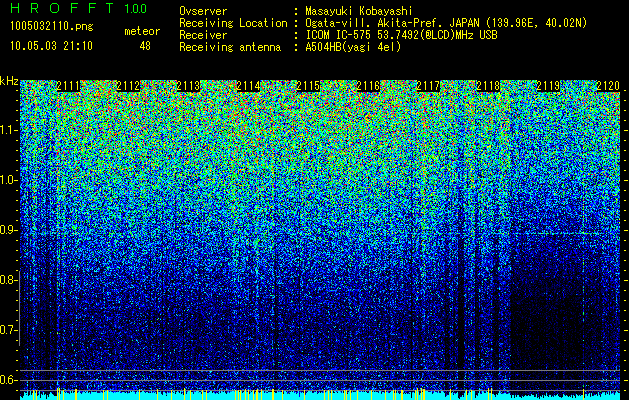
Task: Click the 1.0 kHz axis label
Action: tap(9, 180)
